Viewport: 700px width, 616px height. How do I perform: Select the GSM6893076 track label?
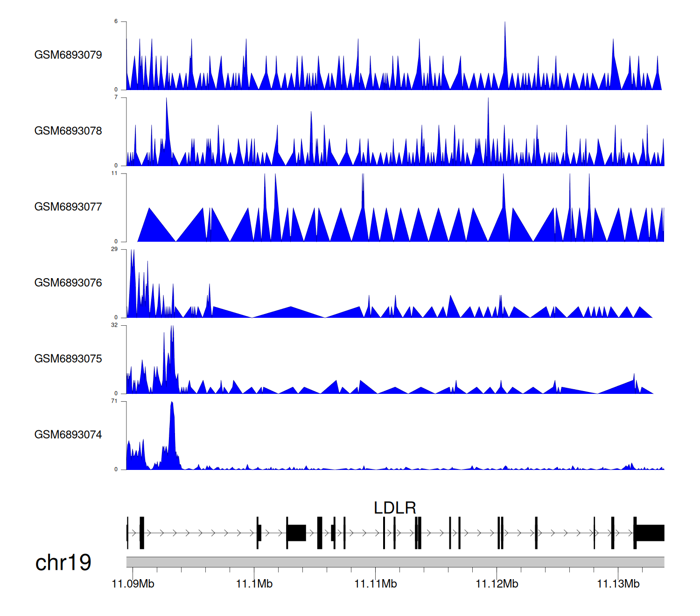tap(68, 283)
